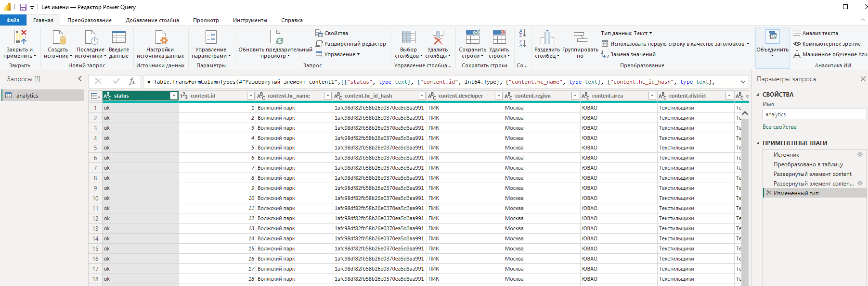Click the Group By icon
The height and width of the screenshot is (286, 868).
(x=580, y=37)
